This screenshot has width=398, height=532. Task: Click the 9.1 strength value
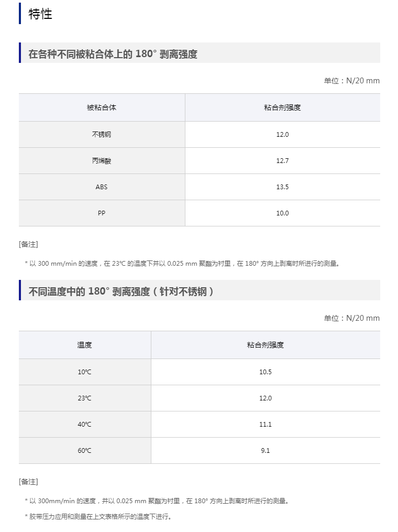pos(266,450)
